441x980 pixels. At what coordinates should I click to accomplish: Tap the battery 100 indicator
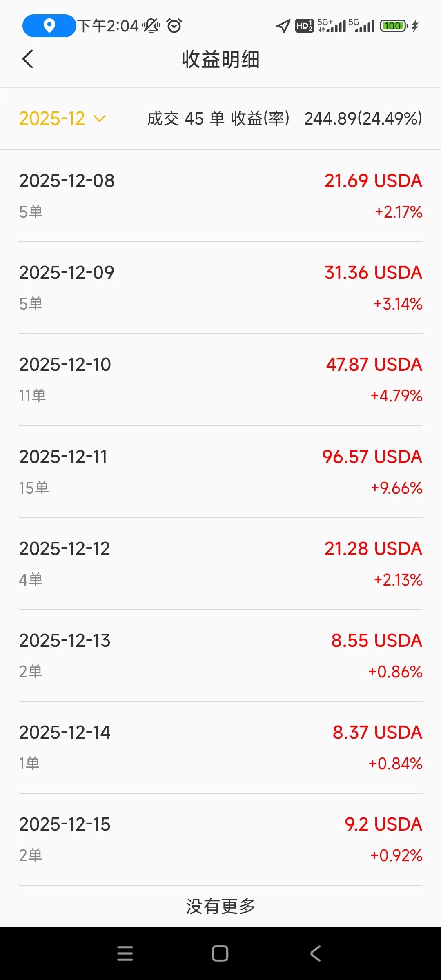click(394, 26)
